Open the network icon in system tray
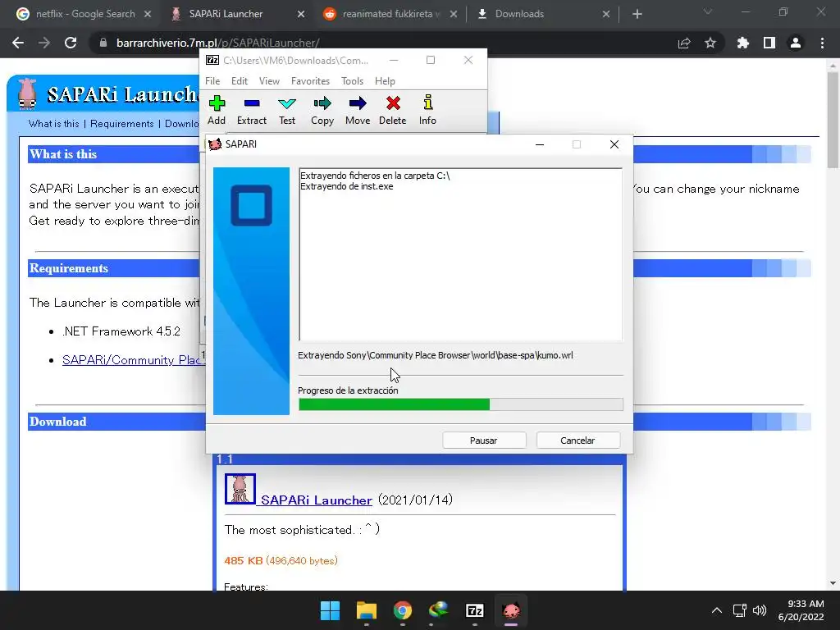 click(x=740, y=610)
